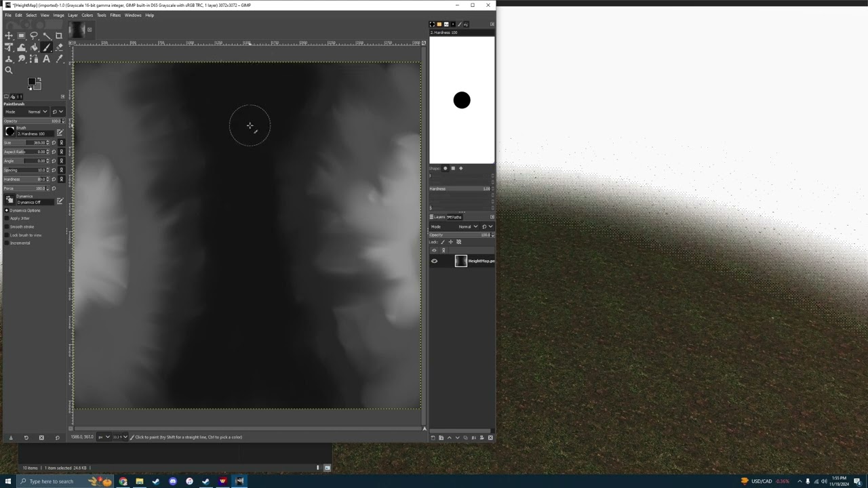
Task: Enable Lock brush to view checkbox
Action: click(7, 235)
